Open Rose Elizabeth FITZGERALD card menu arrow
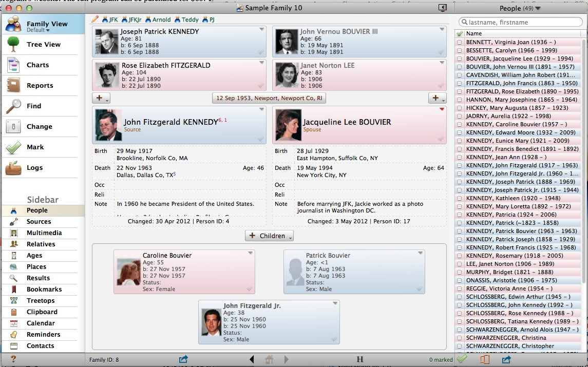Viewport: 588px width, 367px height. (261, 63)
